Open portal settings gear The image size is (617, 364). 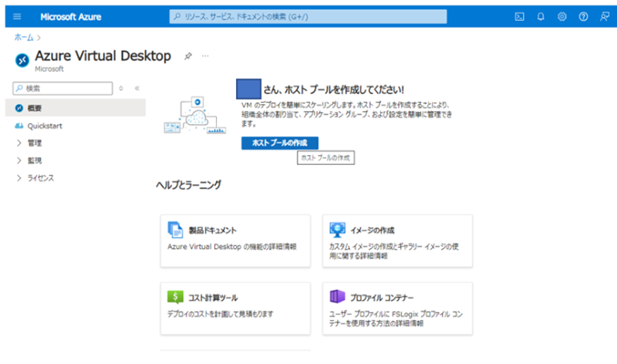[562, 16]
